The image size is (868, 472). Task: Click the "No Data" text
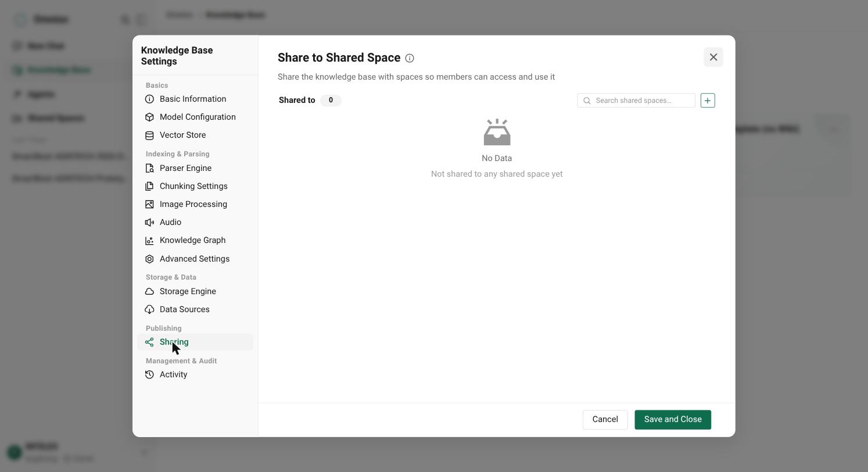[497, 159]
